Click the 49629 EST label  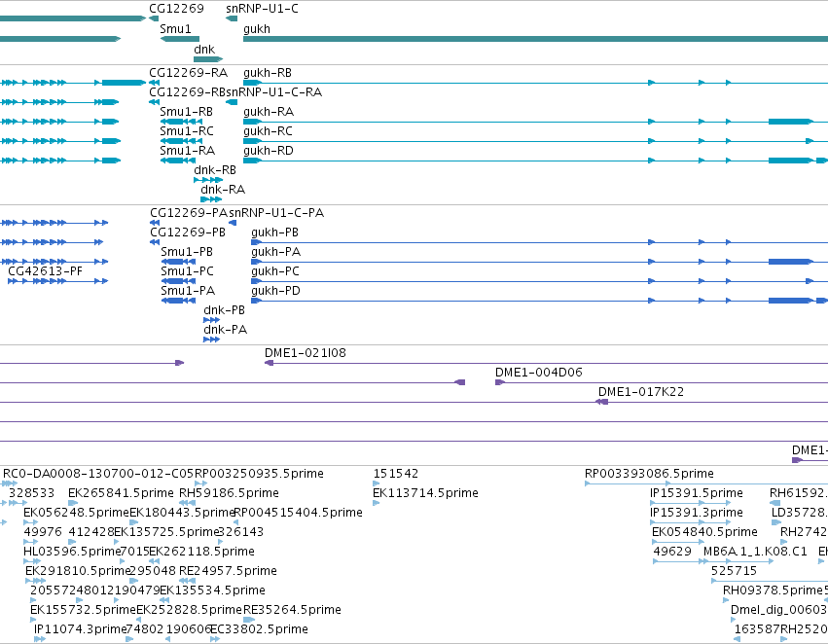(672, 553)
